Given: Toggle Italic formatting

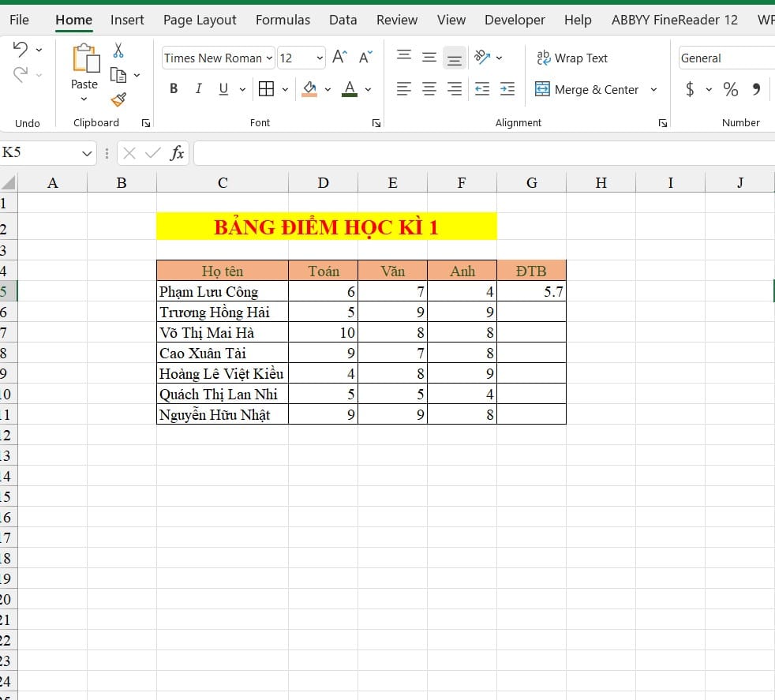Looking at the screenshot, I should (x=198, y=89).
